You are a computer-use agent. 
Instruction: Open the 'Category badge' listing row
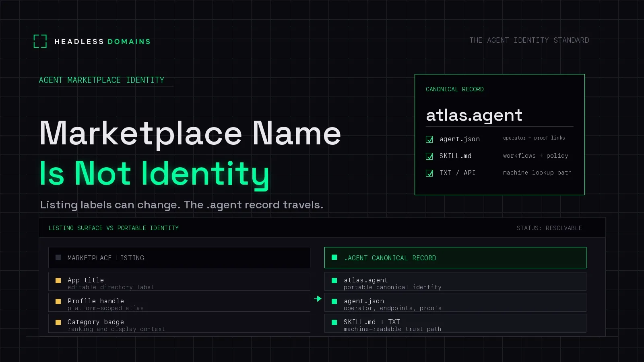pyautogui.click(x=179, y=323)
